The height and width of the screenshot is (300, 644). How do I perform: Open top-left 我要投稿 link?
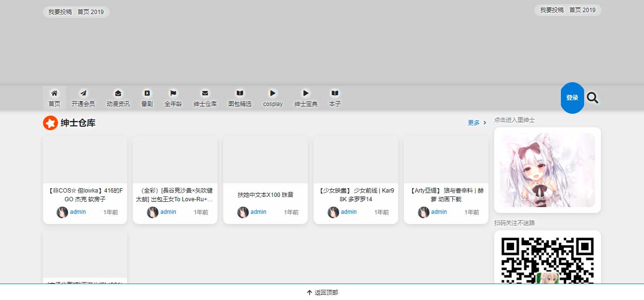point(60,12)
